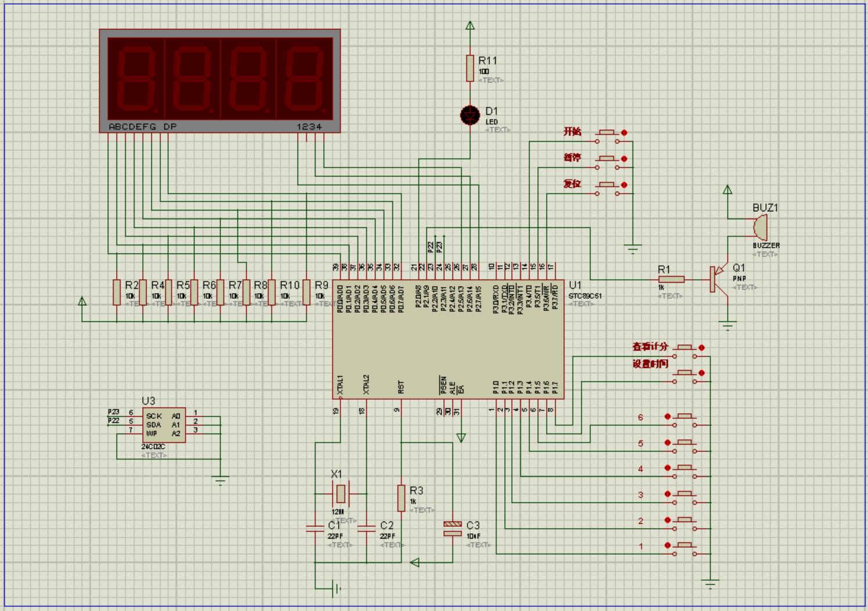This screenshot has width=868, height=611.
Task: Select the U3 24C02C EEPROM chip
Action: click(164, 425)
